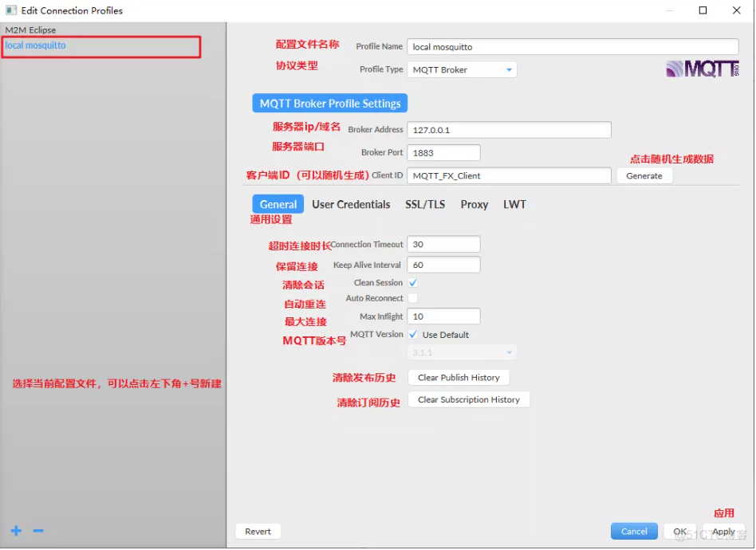Open the User Credentials tab

click(x=351, y=204)
